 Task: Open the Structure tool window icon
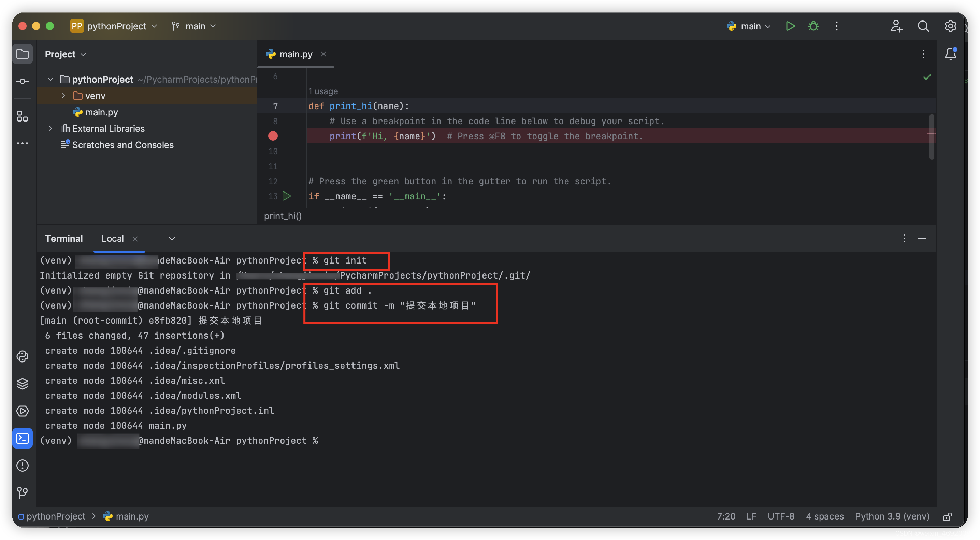(23, 116)
